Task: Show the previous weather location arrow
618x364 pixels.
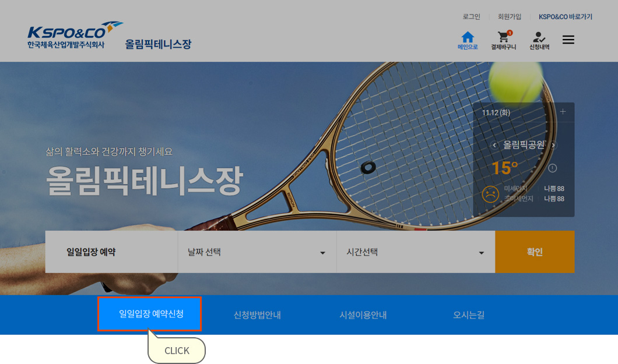Action: 494,145
